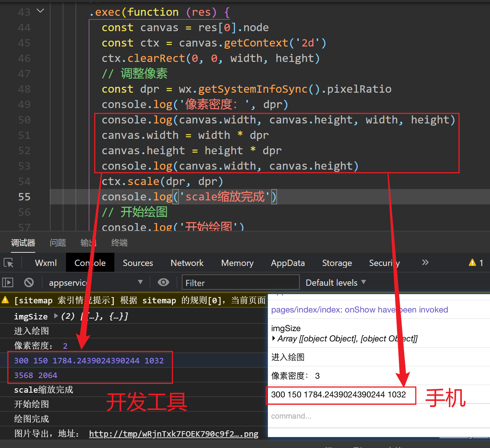Select the 问题 panel tab
The width and height of the screenshot is (490, 448).
pyautogui.click(x=58, y=242)
